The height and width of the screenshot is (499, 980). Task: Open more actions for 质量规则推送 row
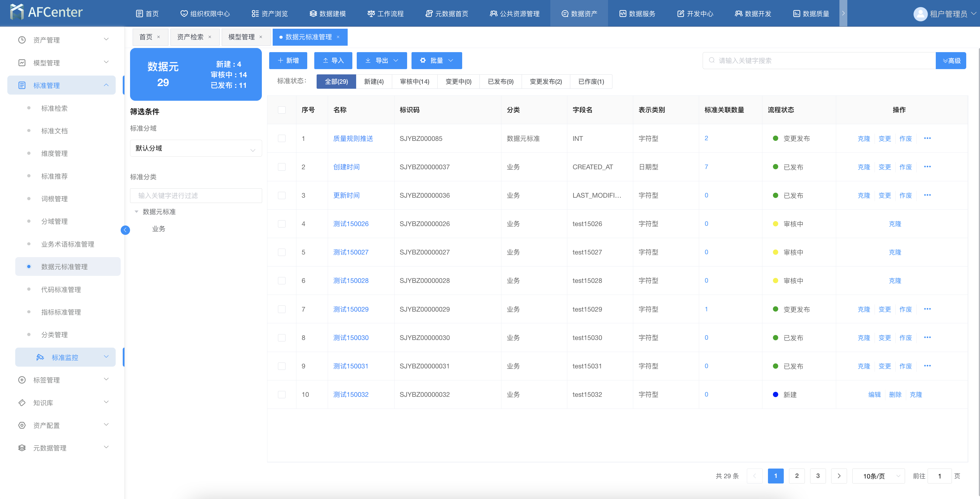pyautogui.click(x=927, y=139)
